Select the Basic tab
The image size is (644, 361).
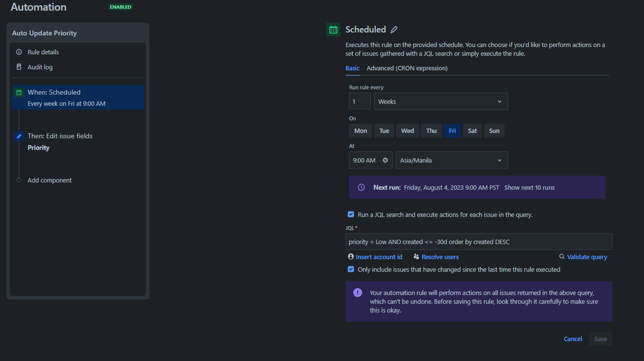coord(353,68)
